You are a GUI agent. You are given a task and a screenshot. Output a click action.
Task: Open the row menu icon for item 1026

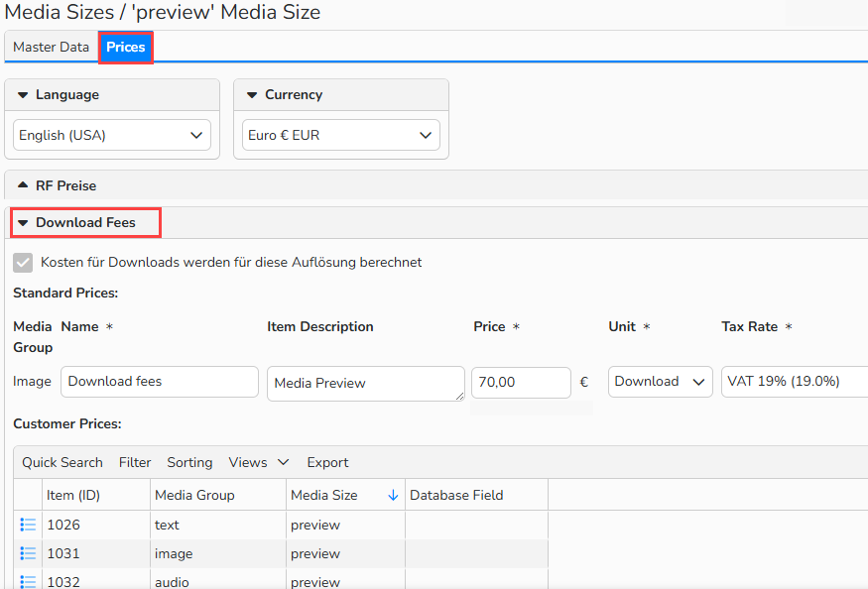coord(28,525)
